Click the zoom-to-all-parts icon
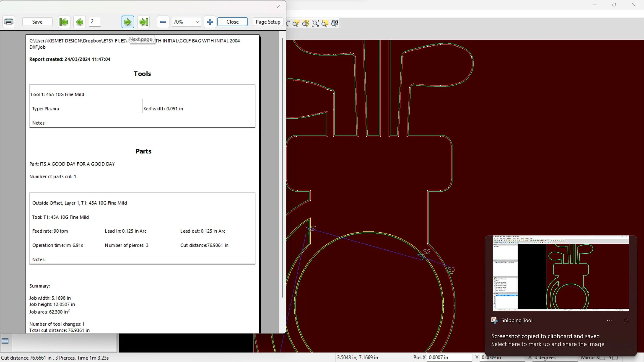The width and height of the screenshot is (644, 362). 306,23
